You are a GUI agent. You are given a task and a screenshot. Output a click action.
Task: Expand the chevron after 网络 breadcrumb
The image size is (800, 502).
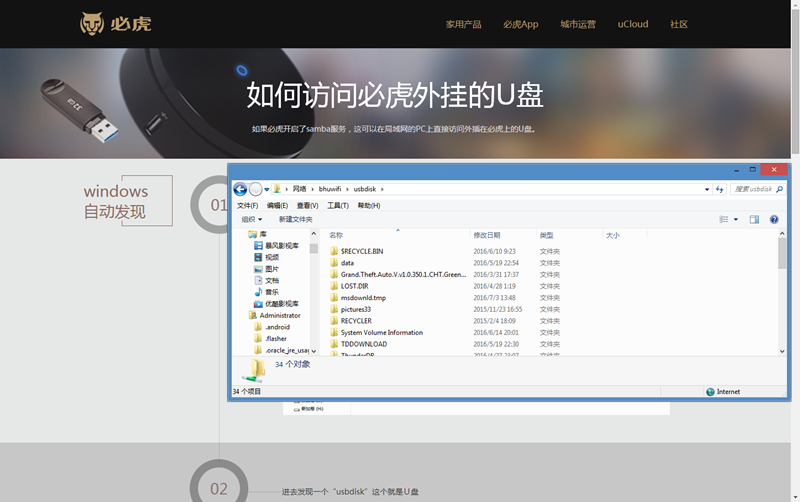[313, 189]
